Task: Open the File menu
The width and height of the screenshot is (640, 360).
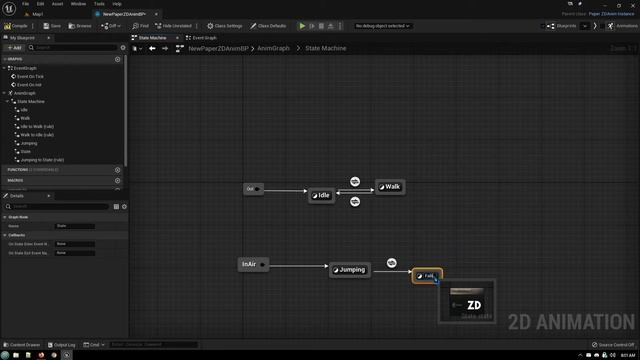Action: 25,4
